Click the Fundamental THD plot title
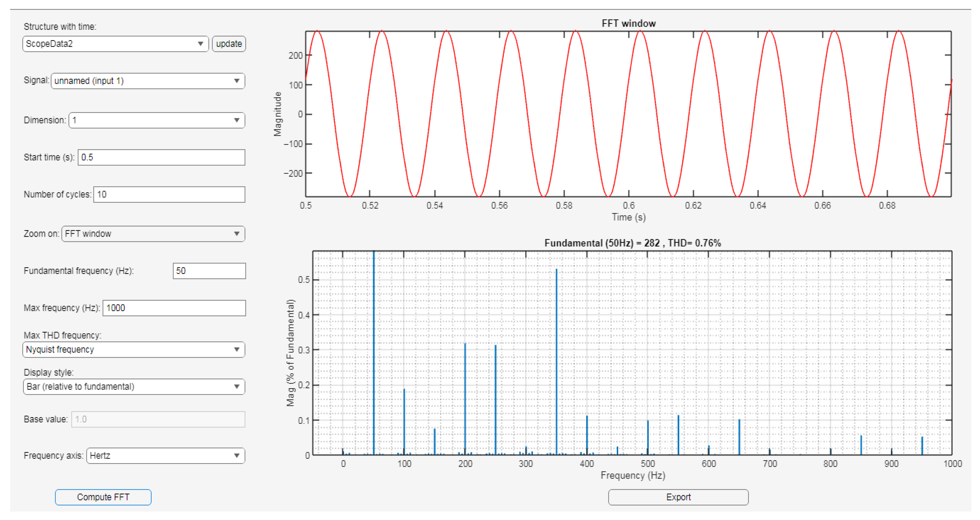This screenshot has width=980, height=520. [632, 243]
